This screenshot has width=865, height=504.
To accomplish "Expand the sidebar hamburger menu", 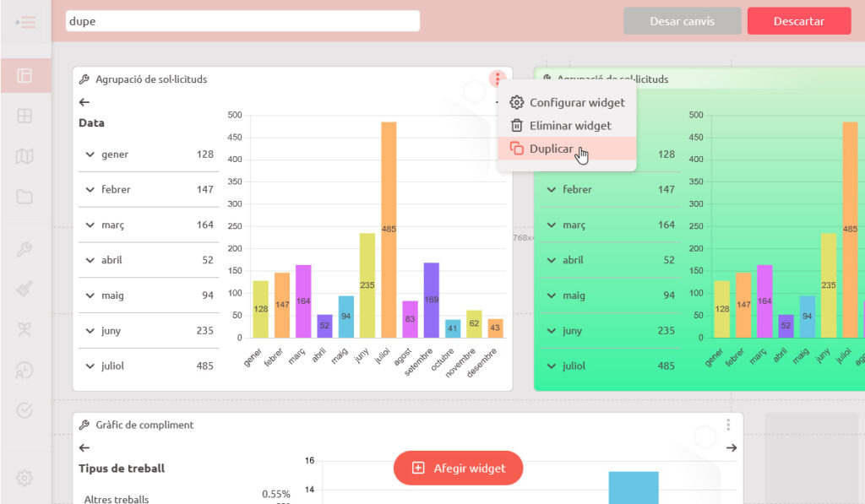I will [x=25, y=22].
